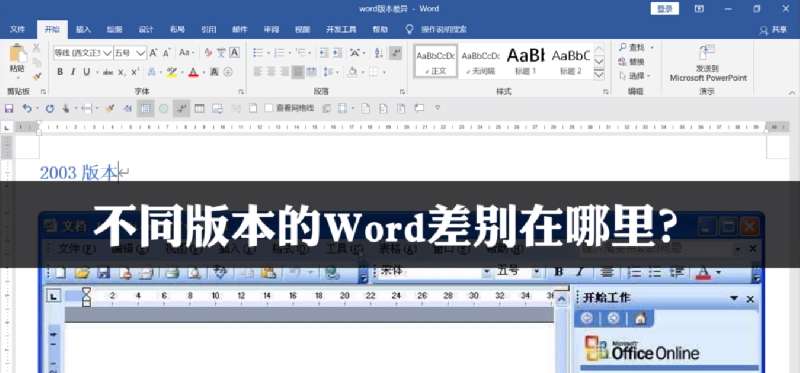Click the Shrink Font icon
The image size is (800, 373).
[166, 53]
